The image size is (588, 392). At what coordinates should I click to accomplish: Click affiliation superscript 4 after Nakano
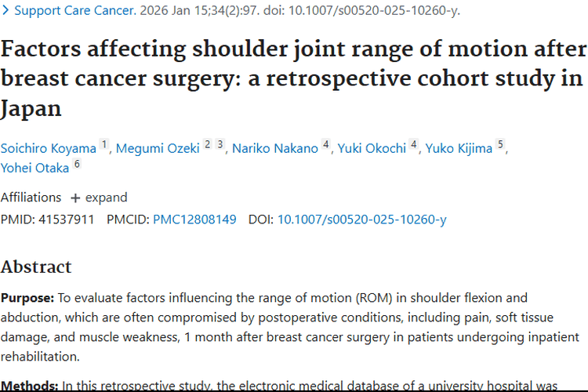pyautogui.click(x=326, y=145)
